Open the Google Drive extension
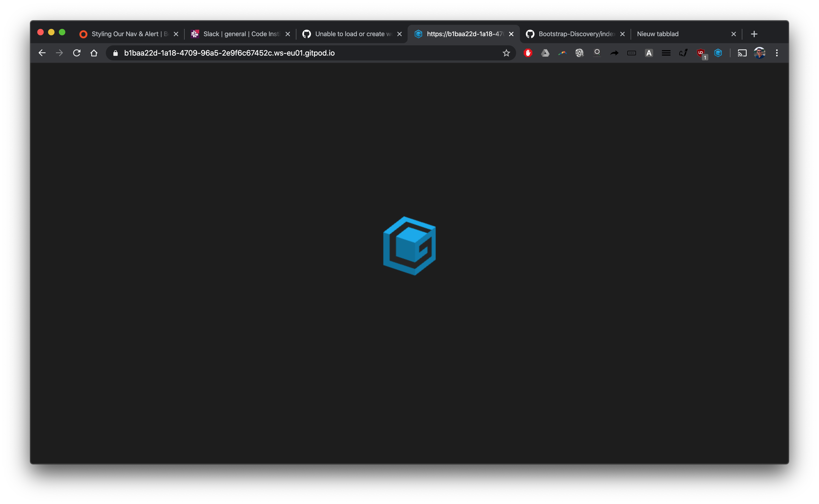The width and height of the screenshot is (819, 504). [x=546, y=53]
